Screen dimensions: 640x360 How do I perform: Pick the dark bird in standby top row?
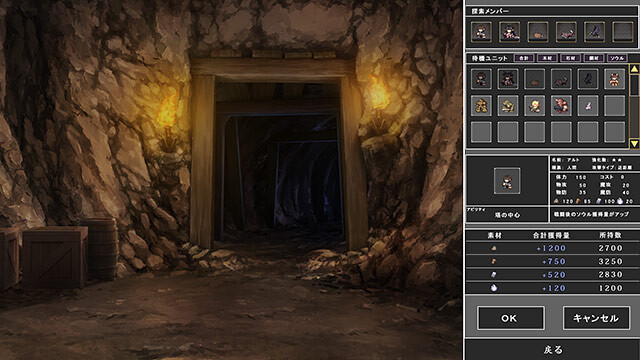pyautogui.click(x=588, y=79)
